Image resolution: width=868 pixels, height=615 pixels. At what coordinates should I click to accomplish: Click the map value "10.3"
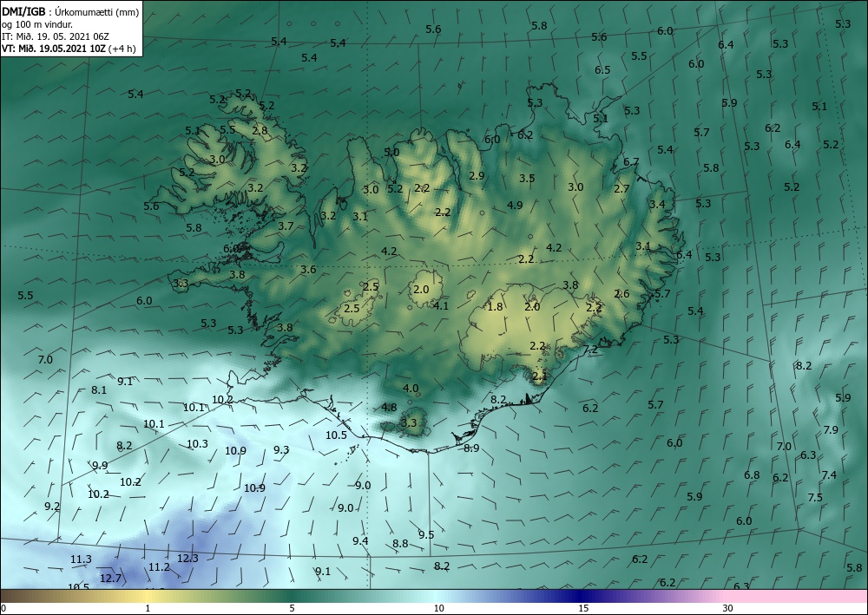[197, 444]
